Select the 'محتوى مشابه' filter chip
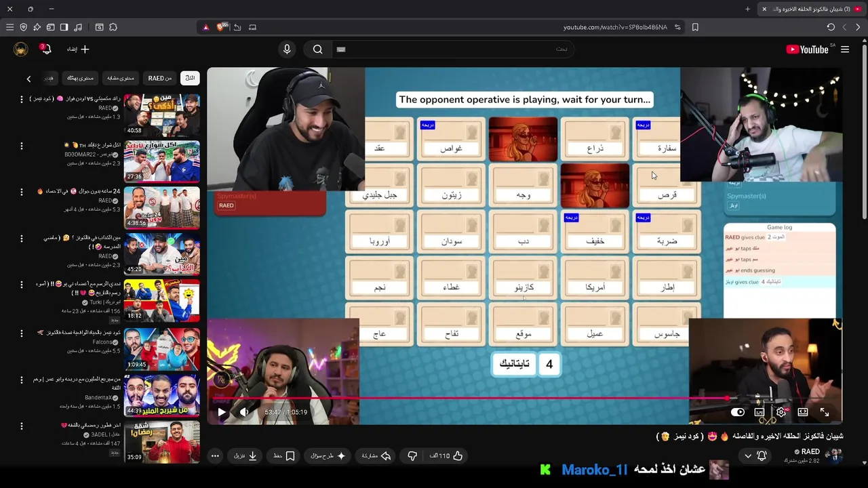Viewport: 868px width, 488px height. click(x=121, y=78)
